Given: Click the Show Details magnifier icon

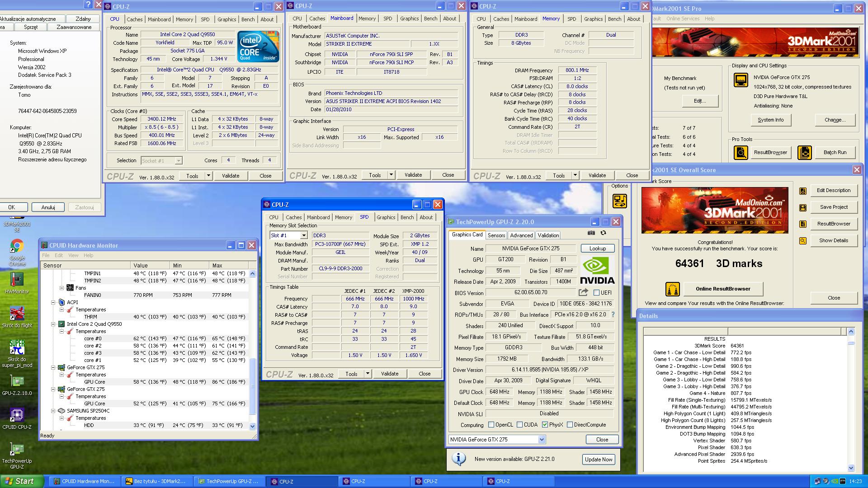Looking at the screenshot, I should [803, 241].
